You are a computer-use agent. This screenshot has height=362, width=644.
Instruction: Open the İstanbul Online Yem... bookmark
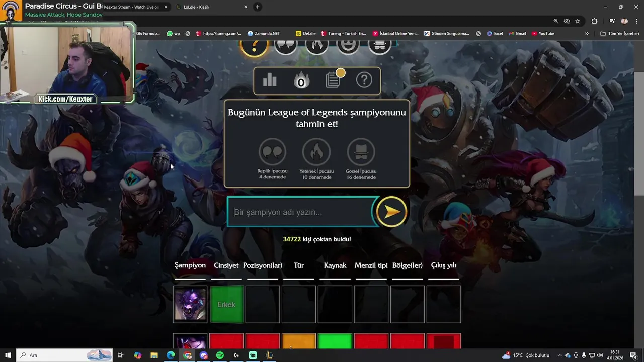pos(395,34)
